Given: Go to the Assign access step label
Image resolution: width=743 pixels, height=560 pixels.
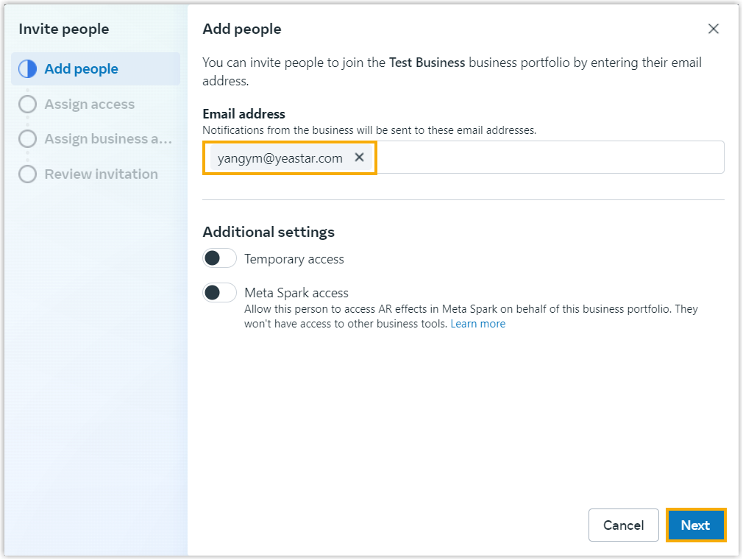Looking at the screenshot, I should pyautogui.click(x=89, y=104).
